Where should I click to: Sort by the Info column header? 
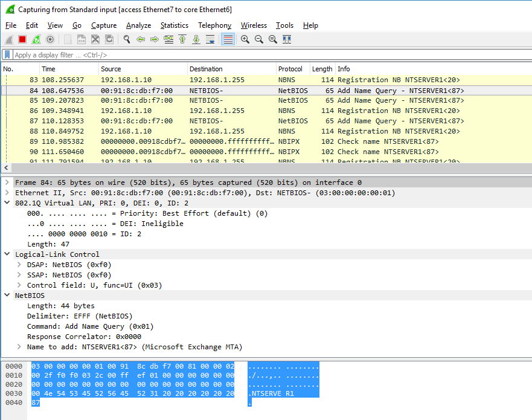click(434, 69)
